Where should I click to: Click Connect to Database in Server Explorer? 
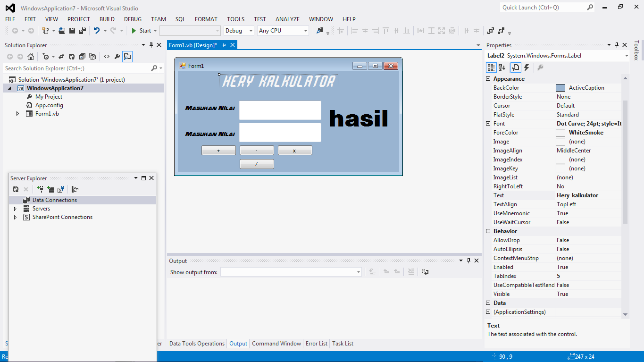point(40,189)
